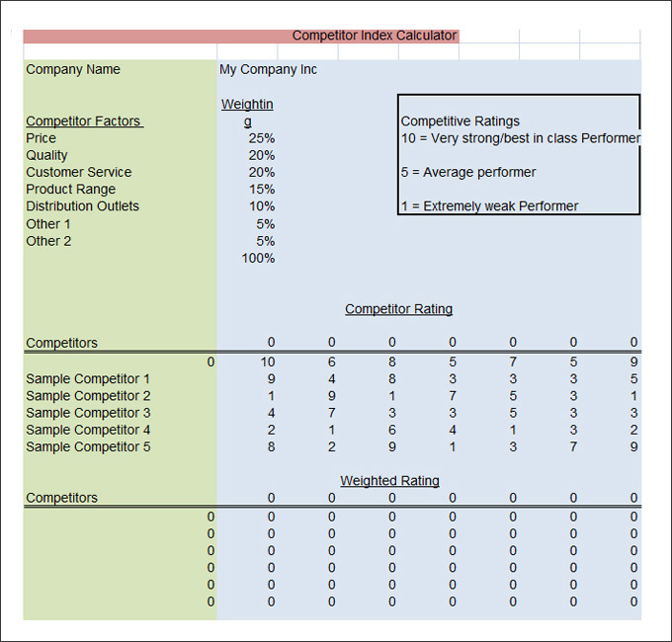Select the Competitor Rating section heading
Screen dimensions: 672x642
click(398, 309)
